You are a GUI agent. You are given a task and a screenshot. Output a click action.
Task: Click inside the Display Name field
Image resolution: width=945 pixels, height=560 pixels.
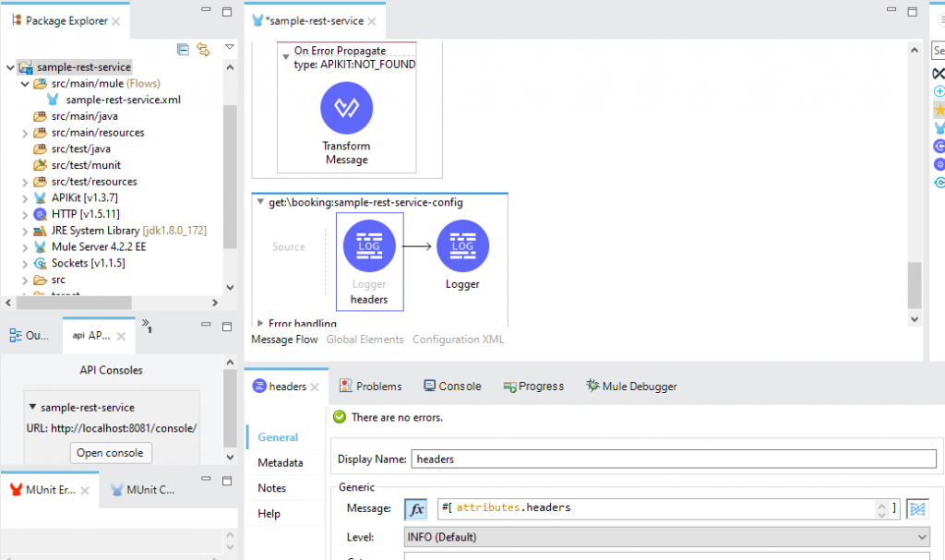click(x=646, y=459)
